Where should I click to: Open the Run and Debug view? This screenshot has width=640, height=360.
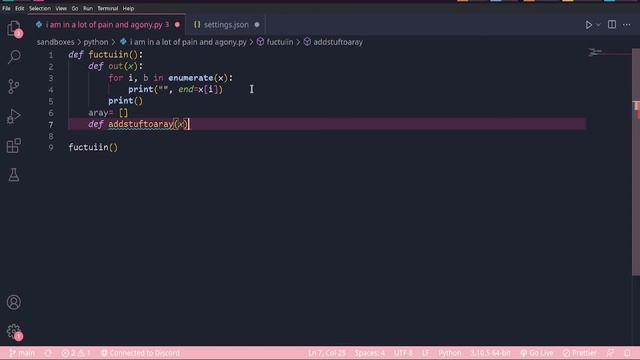point(14,116)
